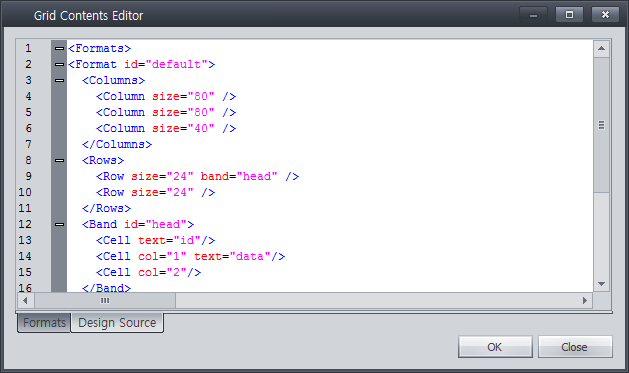Image resolution: width=629 pixels, height=373 pixels.
Task: Click the vertical scrollbar track below the thumb
Action: [601, 234]
